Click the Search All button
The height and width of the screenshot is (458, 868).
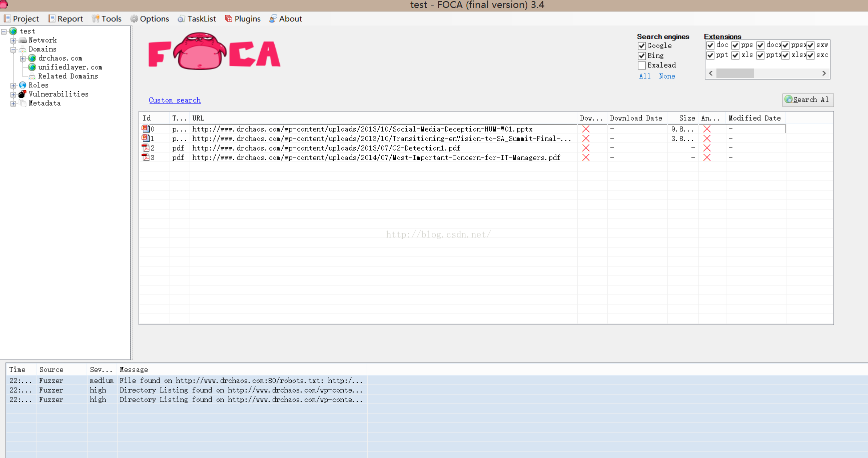808,100
